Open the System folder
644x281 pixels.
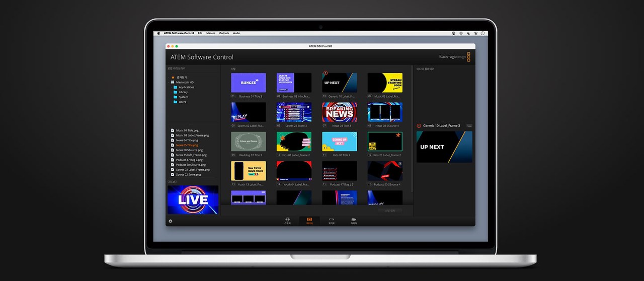[x=181, y=97]
